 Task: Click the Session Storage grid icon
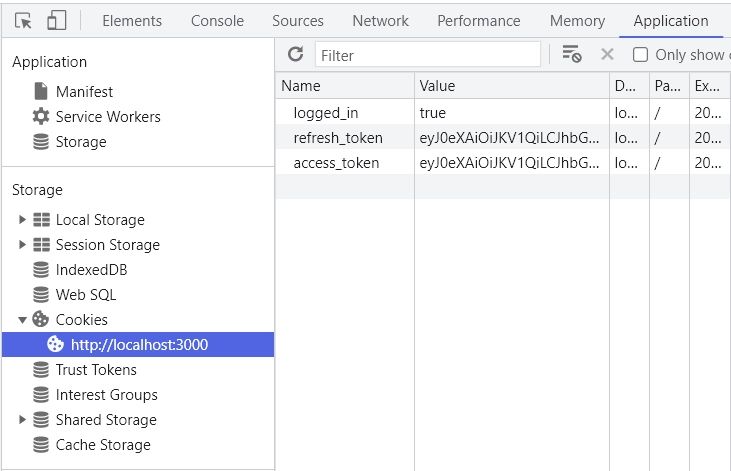point(41,244)
